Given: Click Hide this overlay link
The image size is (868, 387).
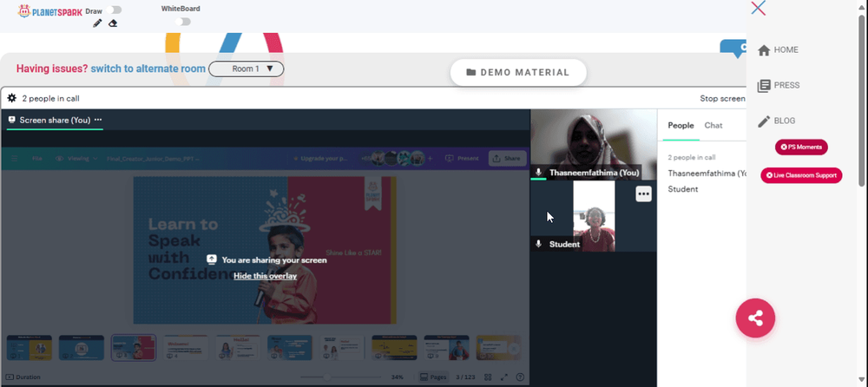Looking at the screenshot, I should tap(265, 276).
